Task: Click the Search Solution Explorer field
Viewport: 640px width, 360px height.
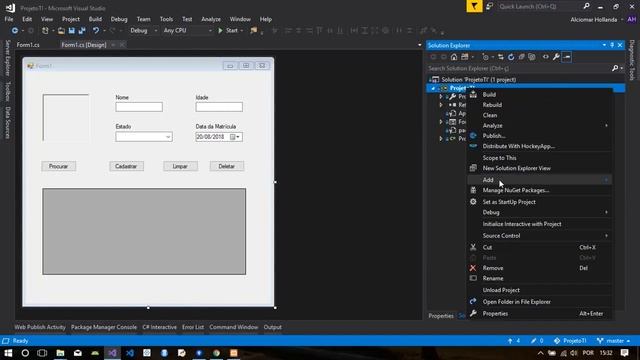Action: tap(518, 68)
